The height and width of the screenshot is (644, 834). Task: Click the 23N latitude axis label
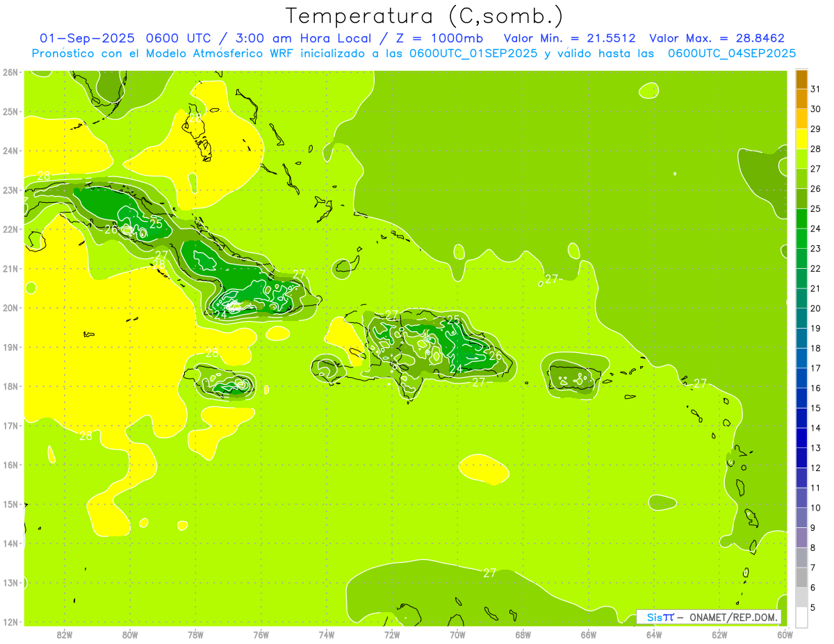pyautogui.click(x=10, y=190)
